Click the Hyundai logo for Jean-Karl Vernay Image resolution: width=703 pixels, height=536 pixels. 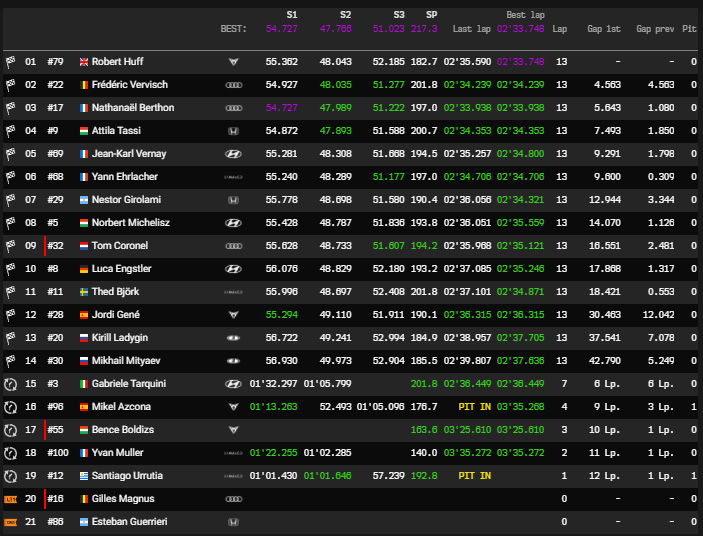[234, 154]
